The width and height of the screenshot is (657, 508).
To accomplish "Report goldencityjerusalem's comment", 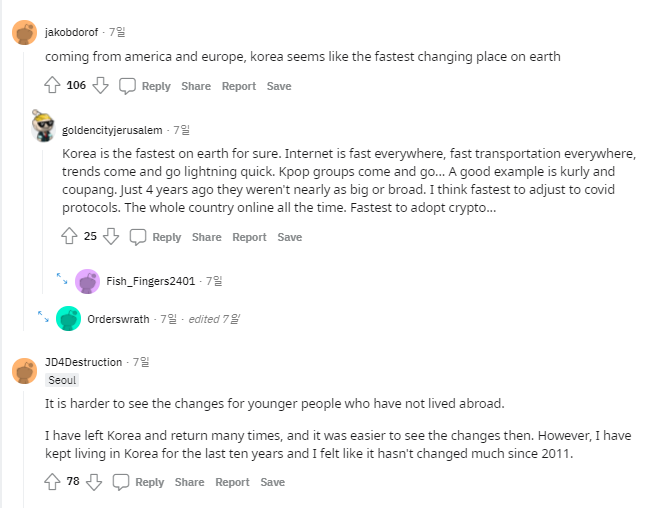I will tap(249, 237).
